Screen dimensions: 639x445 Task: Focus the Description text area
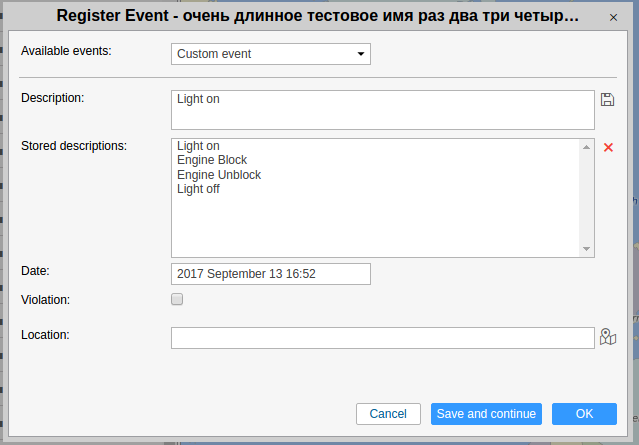click(x=383, y=110)
